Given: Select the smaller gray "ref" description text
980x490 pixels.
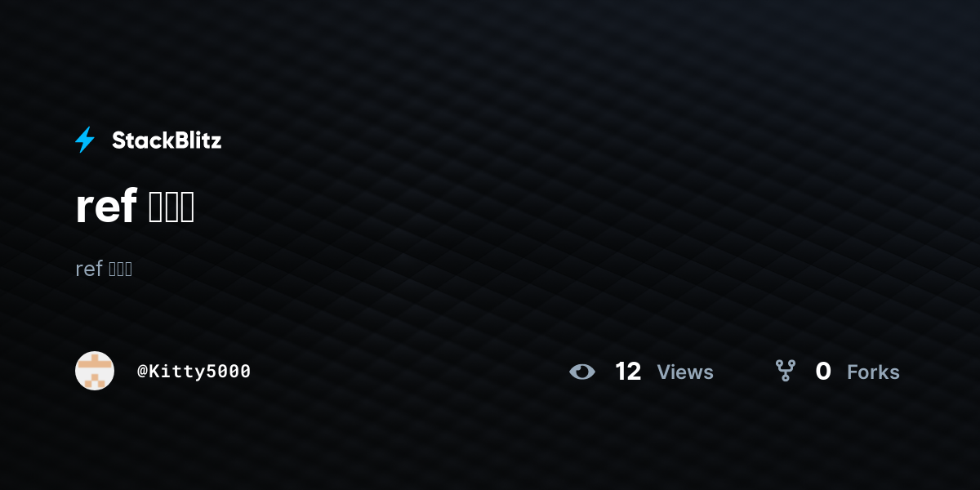Looking at the screenshot, I should click(104, 269).
